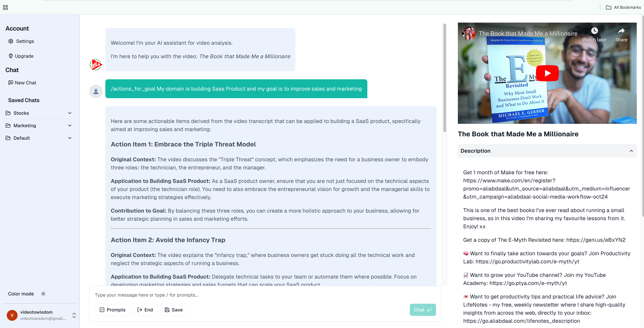This screenshot has height=328, width=644.
Task: Click the videotowisdom user avatar
Action: pyautogui.click(x=12, y=315)
